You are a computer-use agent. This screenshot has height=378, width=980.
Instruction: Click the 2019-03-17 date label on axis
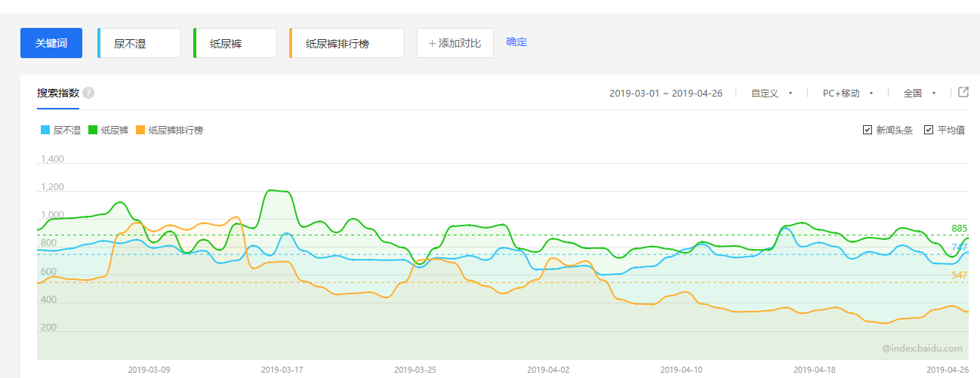(x=282, y=370)
